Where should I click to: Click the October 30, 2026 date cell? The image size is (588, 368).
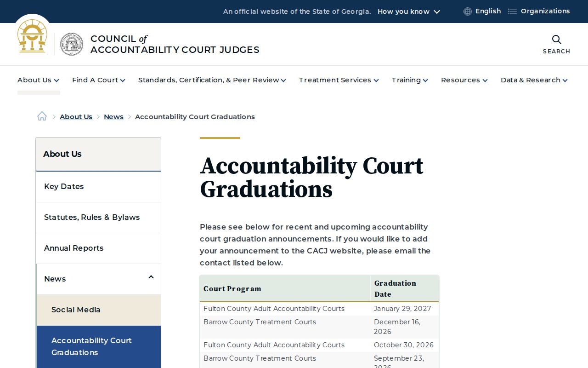pos(404,345)
